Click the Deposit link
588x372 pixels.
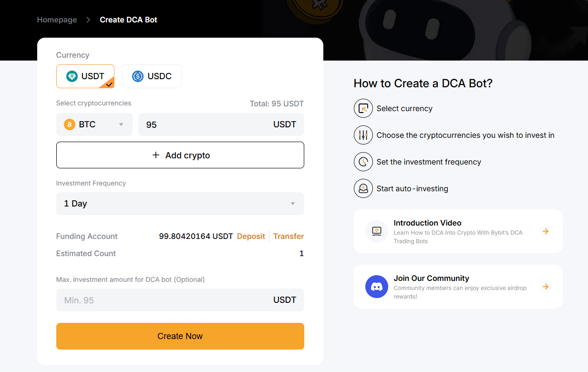coord(251,236)
